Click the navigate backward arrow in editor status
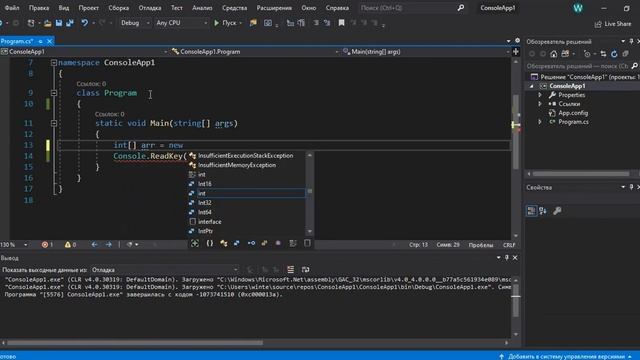Screen dimensions: 640x360 94,244
